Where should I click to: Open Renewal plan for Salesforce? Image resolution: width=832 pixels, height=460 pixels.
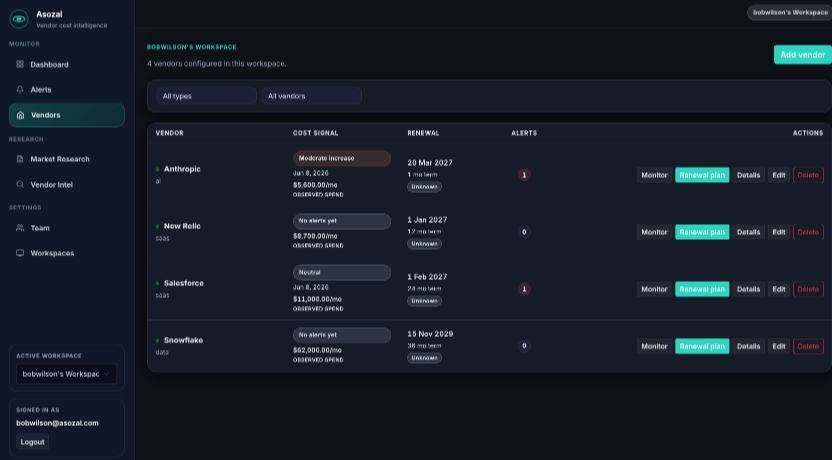point(702,289)
